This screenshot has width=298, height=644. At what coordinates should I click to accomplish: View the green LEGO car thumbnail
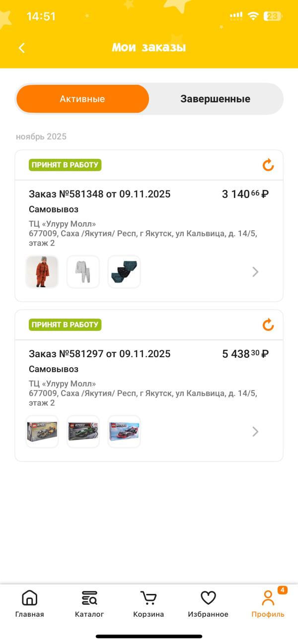83,432
